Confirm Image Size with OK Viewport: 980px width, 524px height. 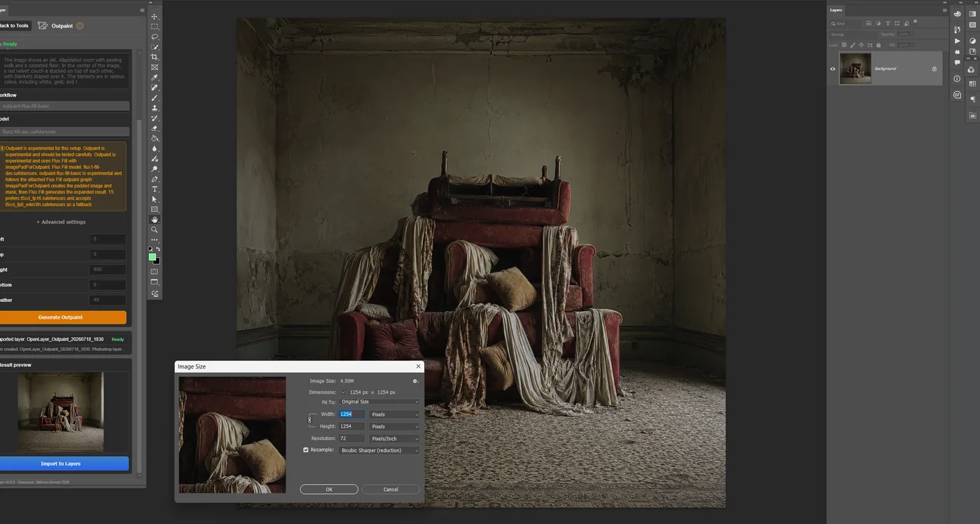pos(329,489)
